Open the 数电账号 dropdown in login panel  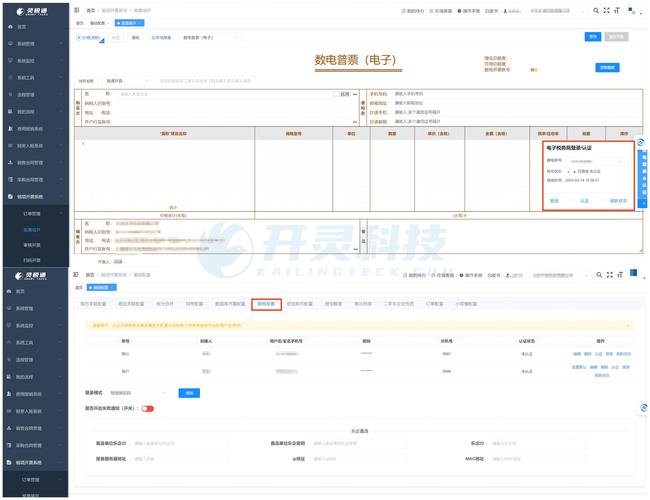point(596,160)
